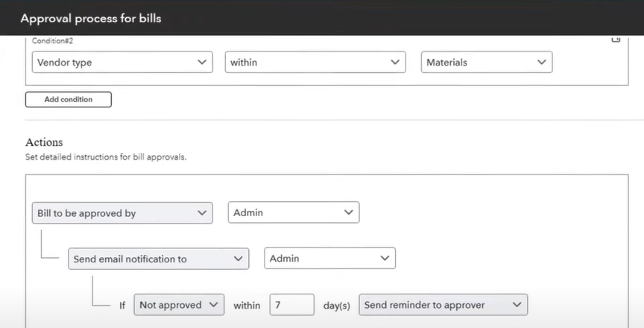Click the Add condition button
This screenshot has width=644, height=328.
pyautogui.click(x=68, y=99)
